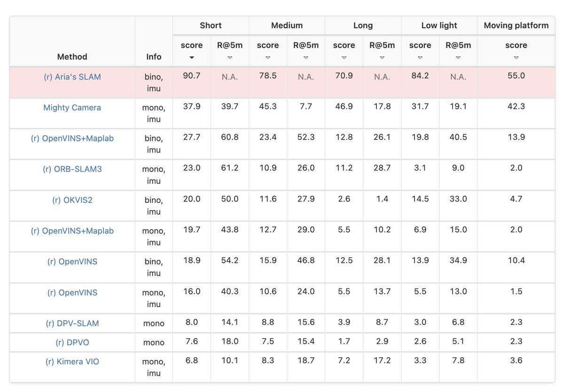
Task: Select Mighty Camera medium score 45.3
Action: point(268,107)
